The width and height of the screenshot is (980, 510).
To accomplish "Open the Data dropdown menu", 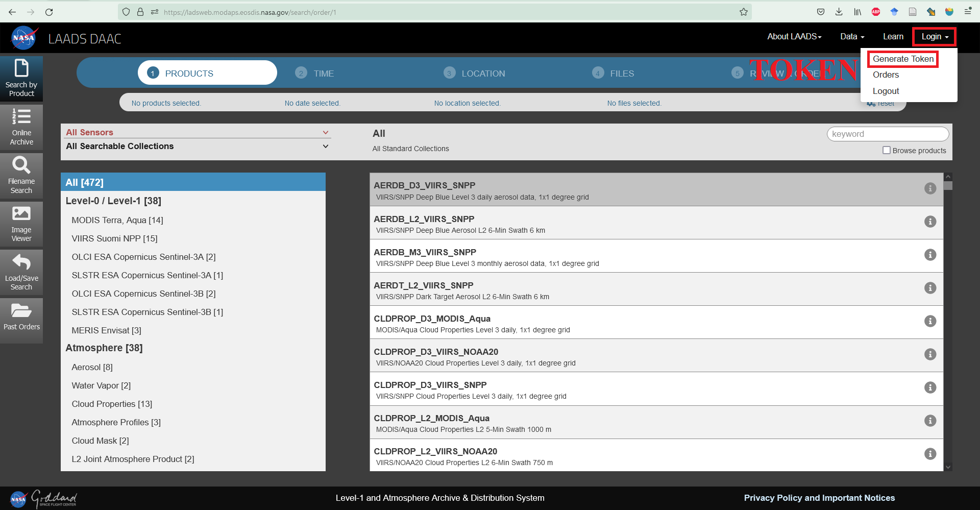I will pos(852,37).
